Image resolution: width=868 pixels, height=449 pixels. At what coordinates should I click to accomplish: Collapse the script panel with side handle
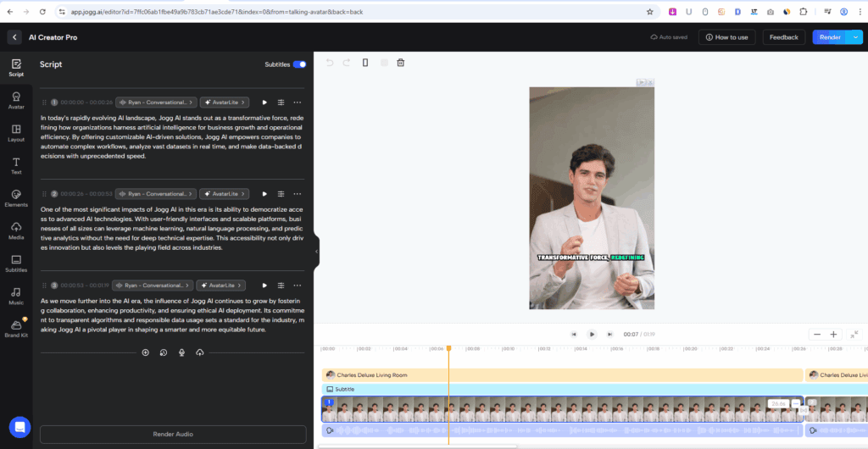316,252
